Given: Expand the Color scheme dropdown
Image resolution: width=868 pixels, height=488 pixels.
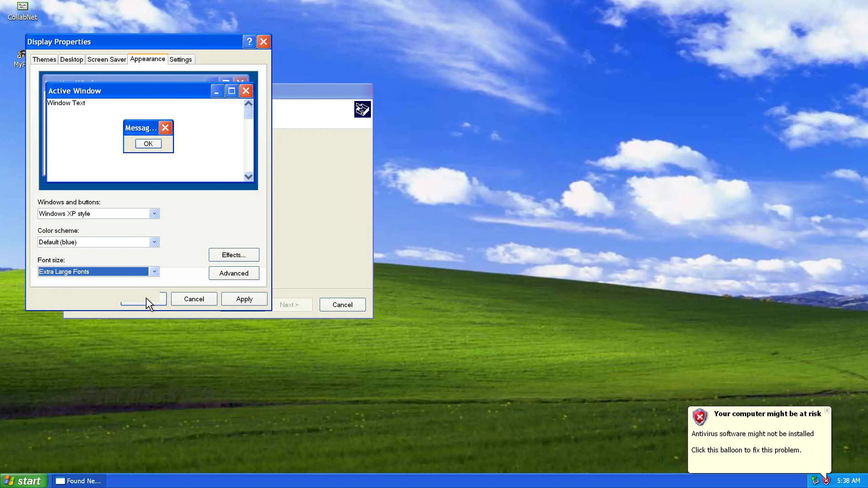Looking at the screenshot, I should (x=154, y=242).
